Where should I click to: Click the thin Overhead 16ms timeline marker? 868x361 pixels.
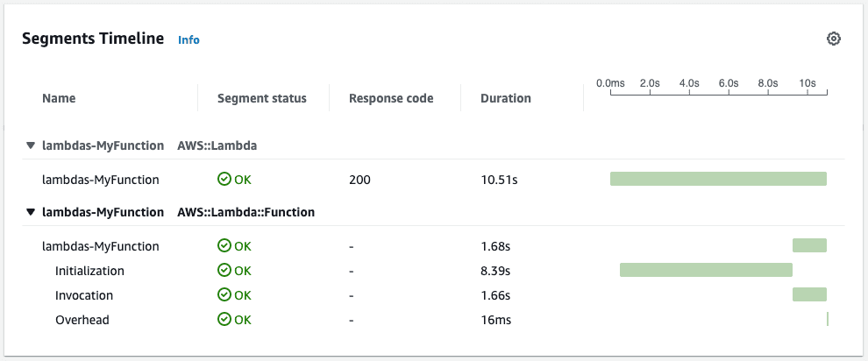828,319
